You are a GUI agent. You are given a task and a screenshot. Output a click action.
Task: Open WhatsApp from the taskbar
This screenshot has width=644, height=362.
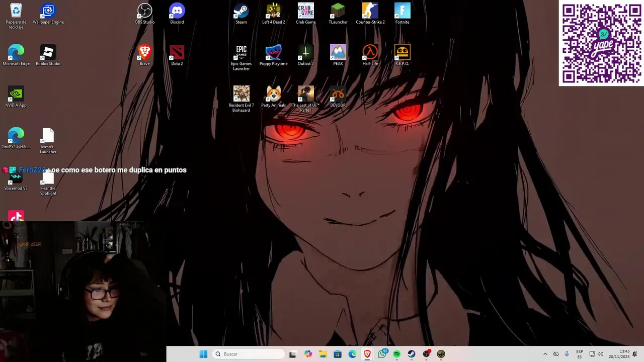point(382,354)
